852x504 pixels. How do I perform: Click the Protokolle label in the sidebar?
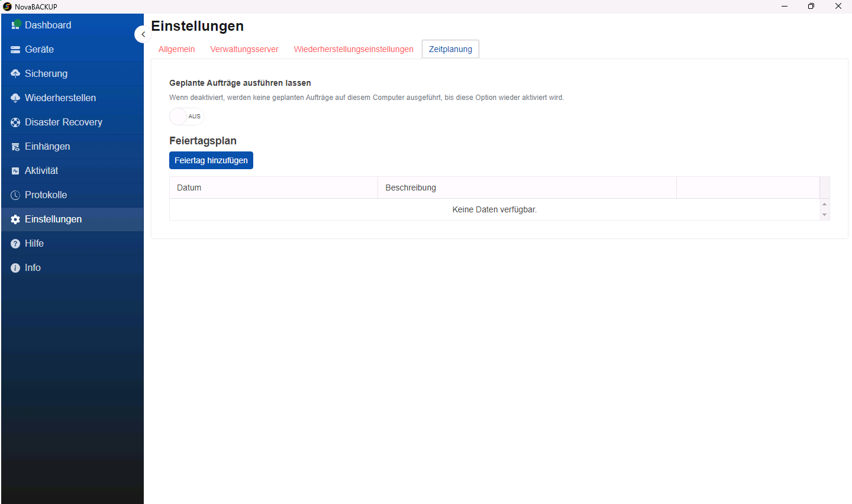click(x=46, y=195)
